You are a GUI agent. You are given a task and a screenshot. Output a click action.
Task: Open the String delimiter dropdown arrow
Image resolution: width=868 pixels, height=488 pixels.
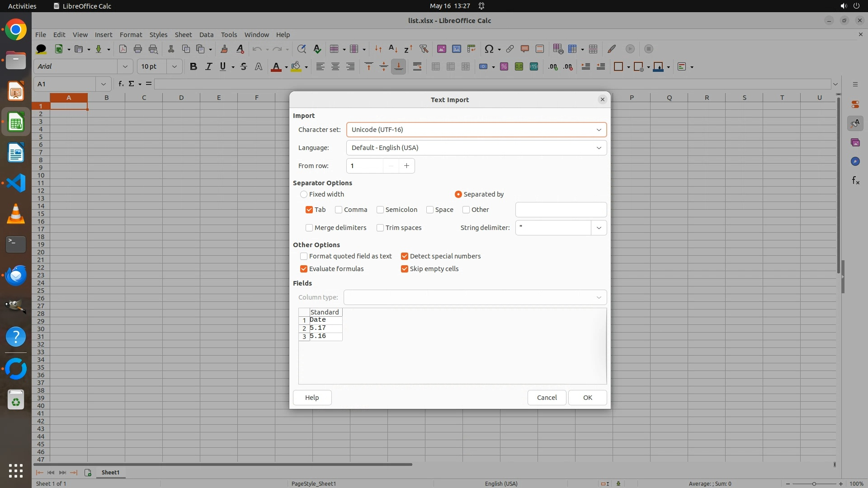click(x=599, y=228)
